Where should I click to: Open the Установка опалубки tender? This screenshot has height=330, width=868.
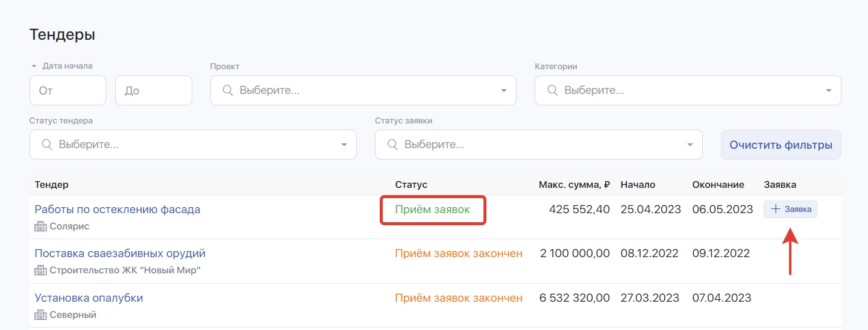click(89, 298)
